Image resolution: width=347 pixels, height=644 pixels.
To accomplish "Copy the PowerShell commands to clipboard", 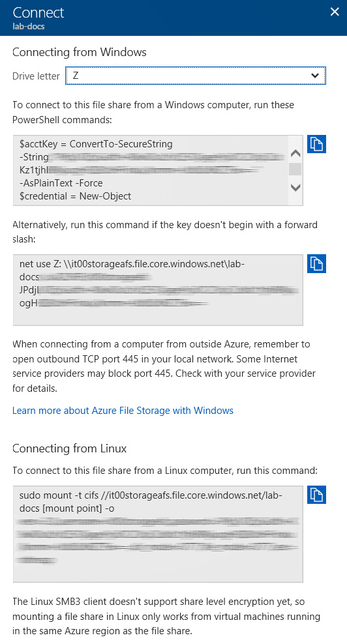I will 316,144.
